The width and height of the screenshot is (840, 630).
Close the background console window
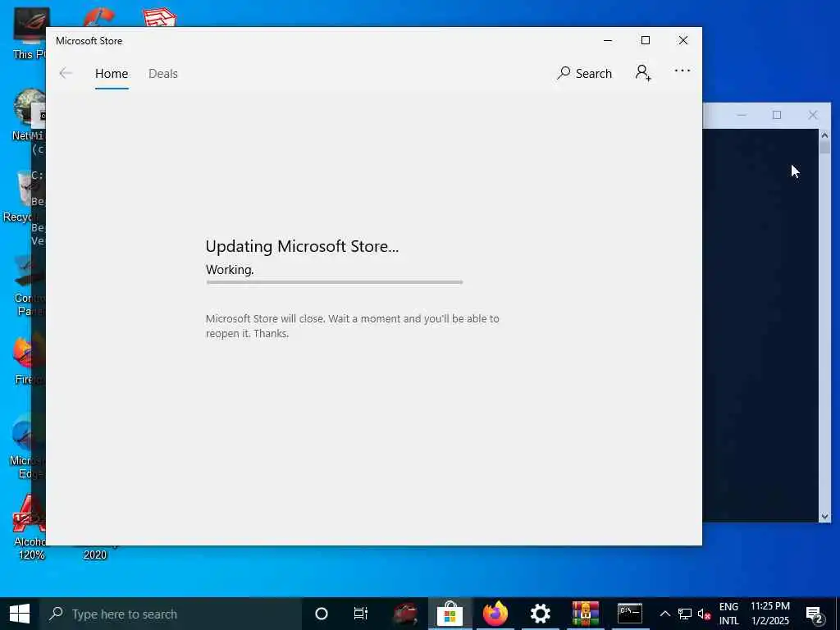tap(813, 115)
